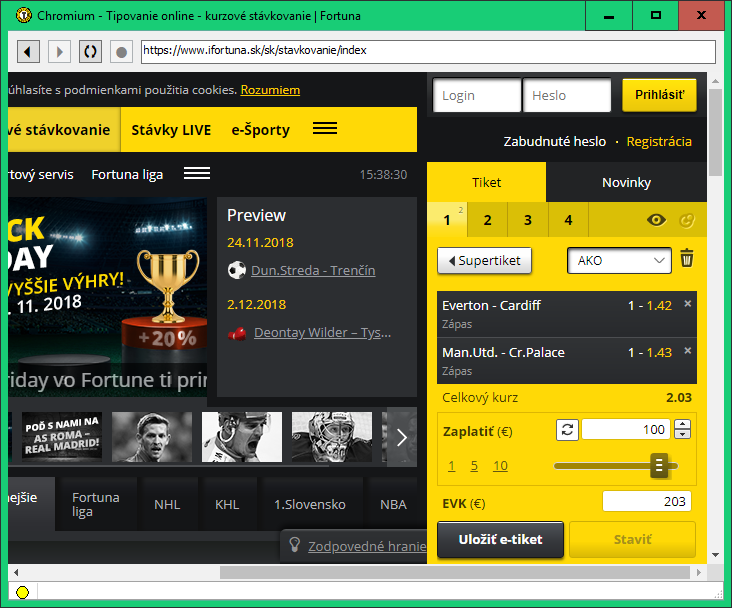Viewport: 732px width, 608px height.
Task: Select the Fortuna liga sports tab
Action: click(x=96, y=504)
